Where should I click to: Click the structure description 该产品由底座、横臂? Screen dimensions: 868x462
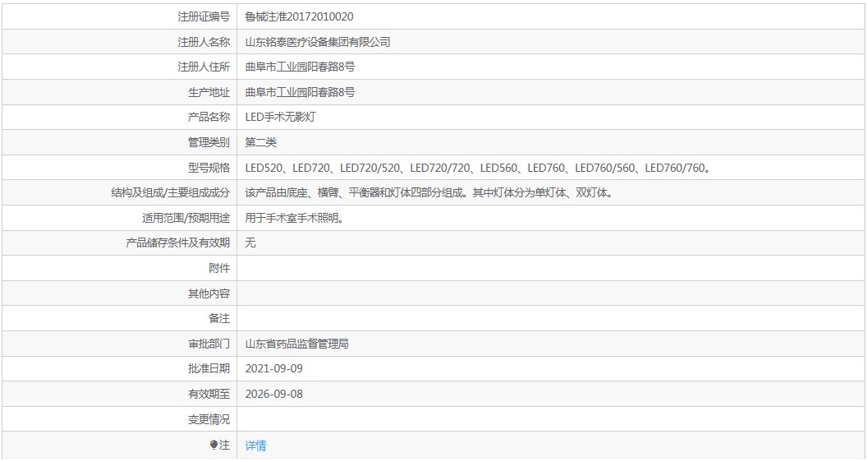click(429, 193)
